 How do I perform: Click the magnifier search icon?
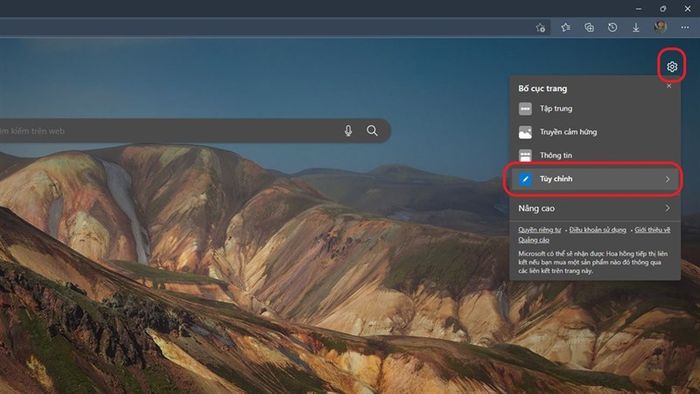pos(372,130)
